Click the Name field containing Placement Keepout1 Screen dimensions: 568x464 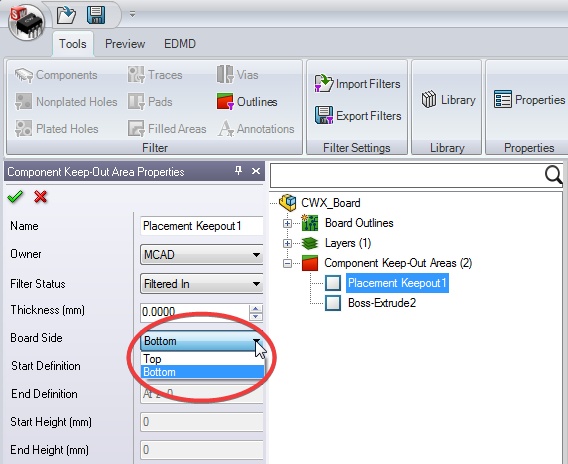click(201, 226)
